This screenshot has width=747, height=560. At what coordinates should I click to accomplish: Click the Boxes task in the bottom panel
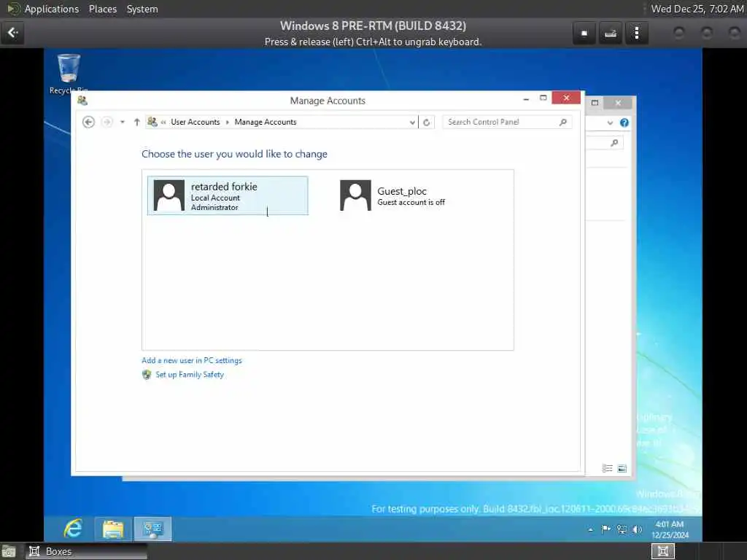pos(86,551)
